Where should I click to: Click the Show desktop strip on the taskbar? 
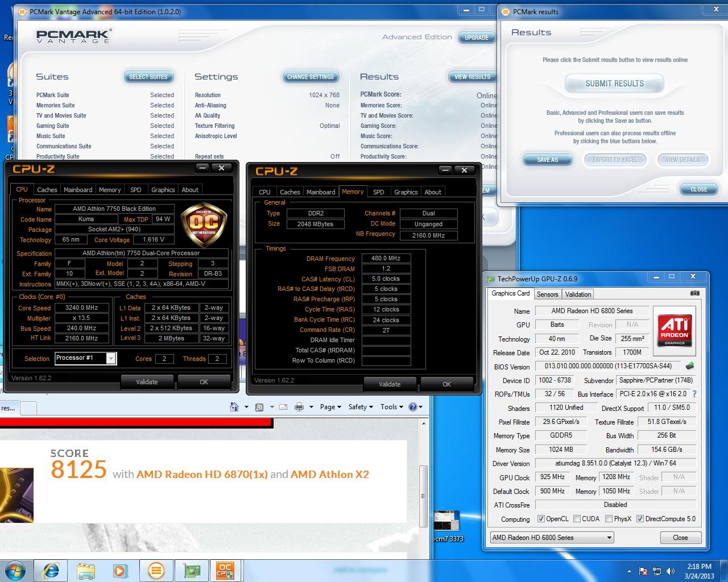coord(723,571)
